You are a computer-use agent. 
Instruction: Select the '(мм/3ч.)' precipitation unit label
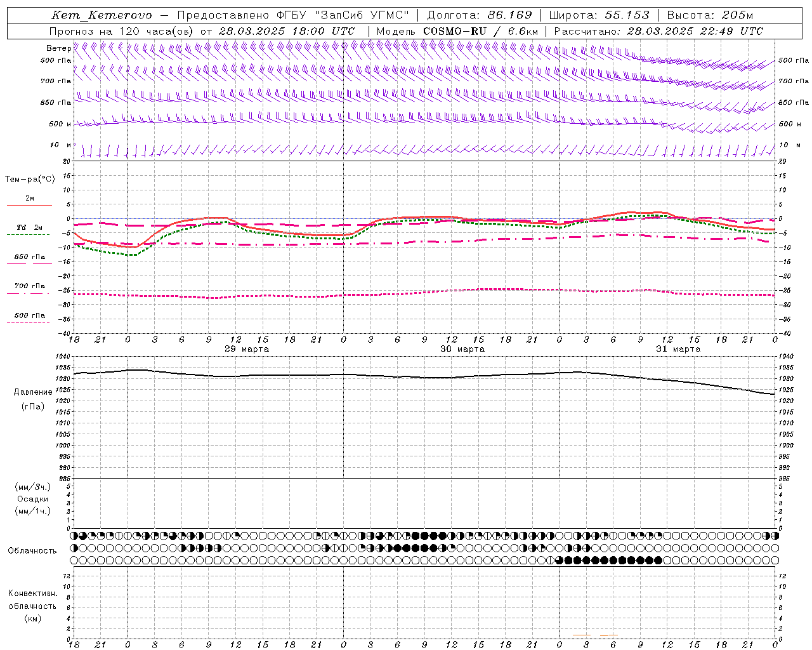point(33,487)
